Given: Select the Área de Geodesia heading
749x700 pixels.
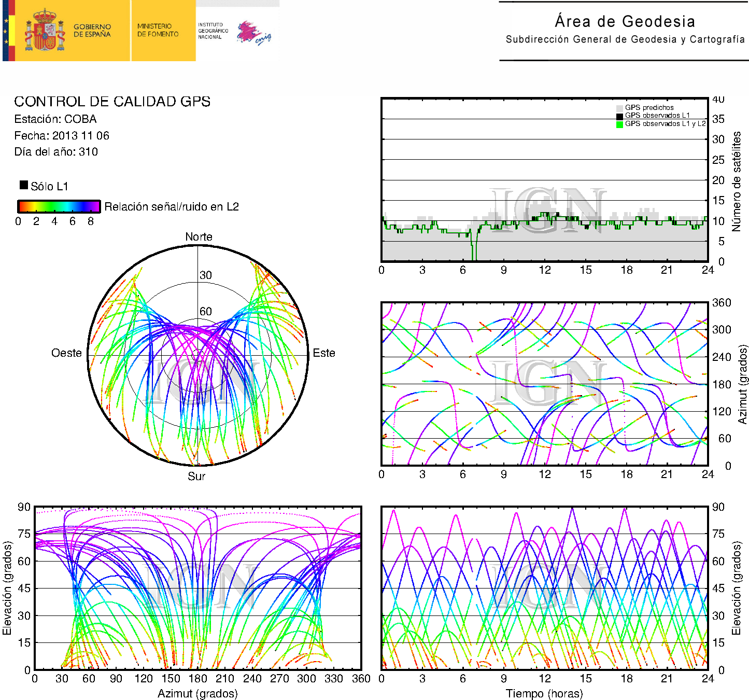Looking at the screenshot, I should [625, 21].
